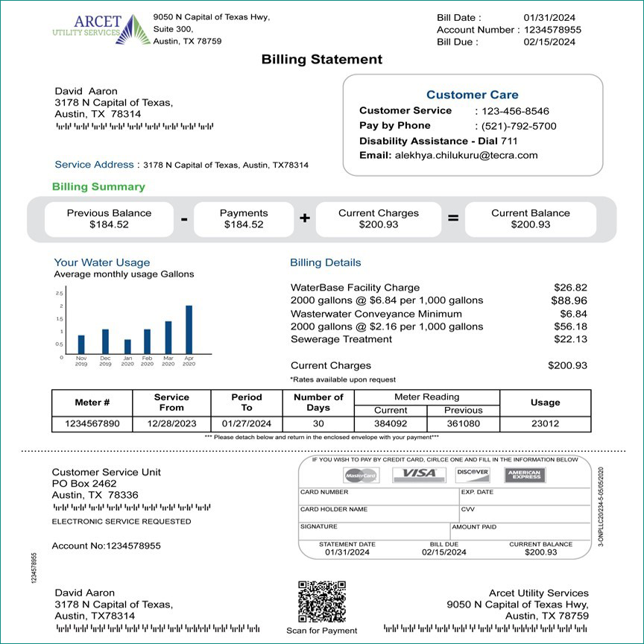Click the Account No:1234578955 line

[106, 546]
